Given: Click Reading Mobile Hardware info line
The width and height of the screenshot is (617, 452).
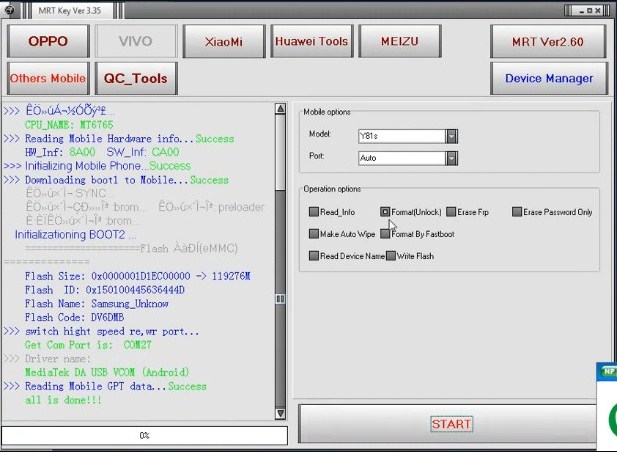Looking at the screenshot, I should [x=119, y=138].
